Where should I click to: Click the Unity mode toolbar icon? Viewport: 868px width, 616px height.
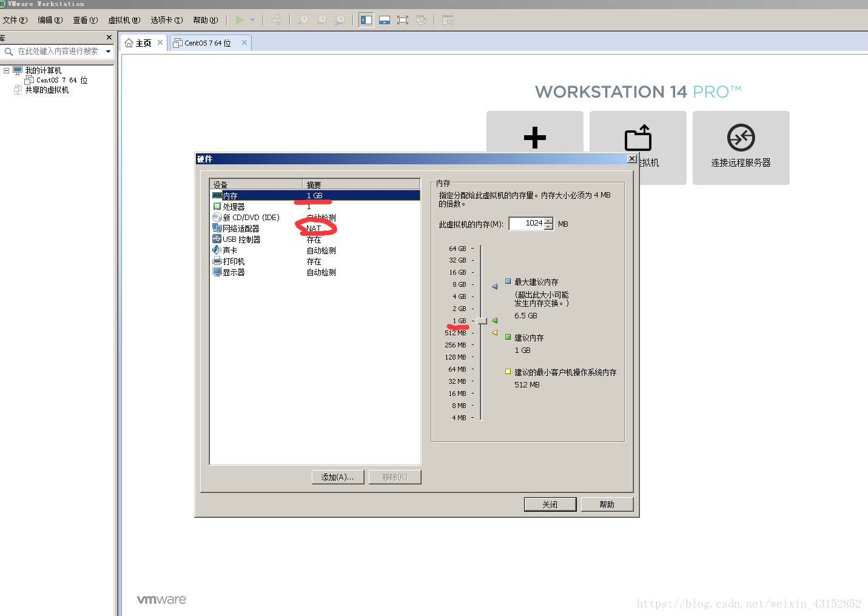tap(421, 20)
